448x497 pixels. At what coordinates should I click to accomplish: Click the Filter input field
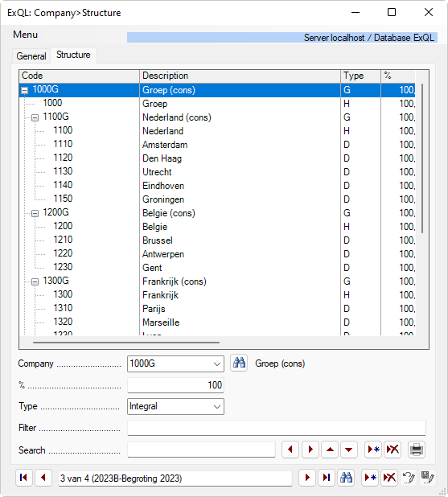[277, 428]
